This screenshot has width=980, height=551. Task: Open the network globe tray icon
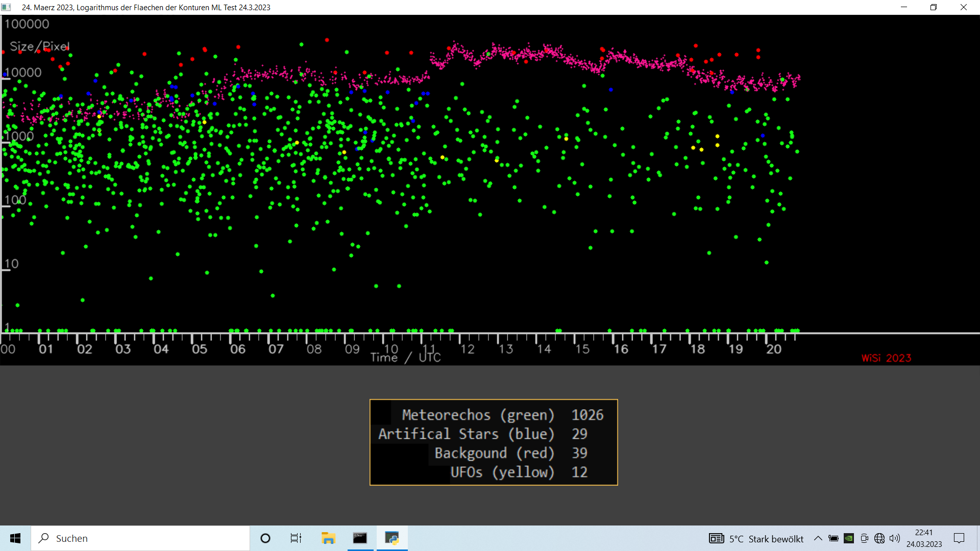879,538
